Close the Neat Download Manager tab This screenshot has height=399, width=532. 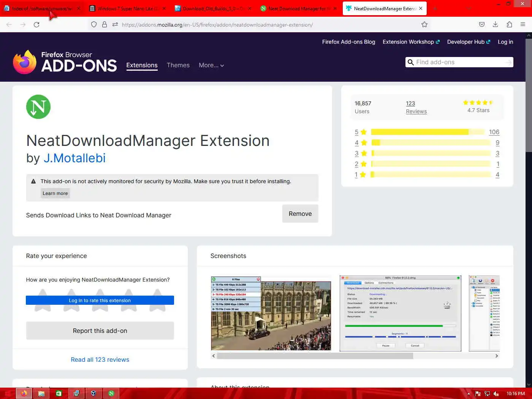click(x=335, y=8)
